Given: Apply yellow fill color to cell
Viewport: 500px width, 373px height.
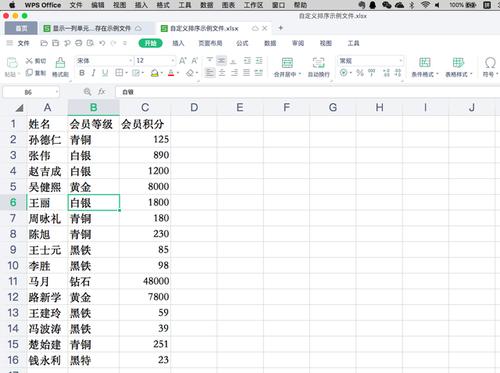Looking at the screenshot, I should click(154, 73).
